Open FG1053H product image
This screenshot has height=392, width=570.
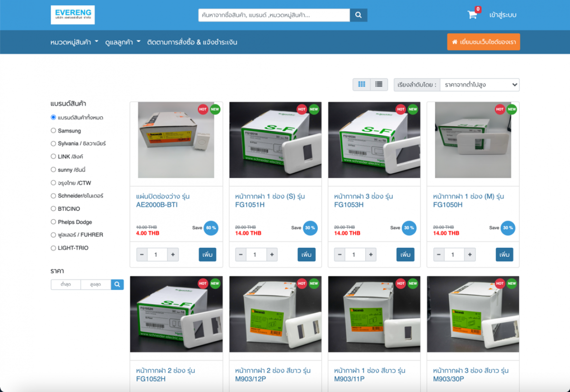374,140
